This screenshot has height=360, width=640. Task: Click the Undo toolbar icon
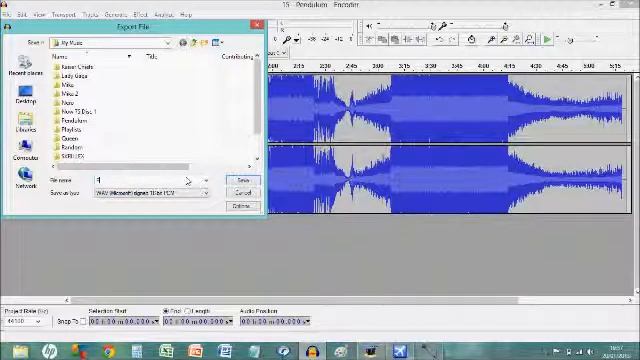(x=439, y=39)
